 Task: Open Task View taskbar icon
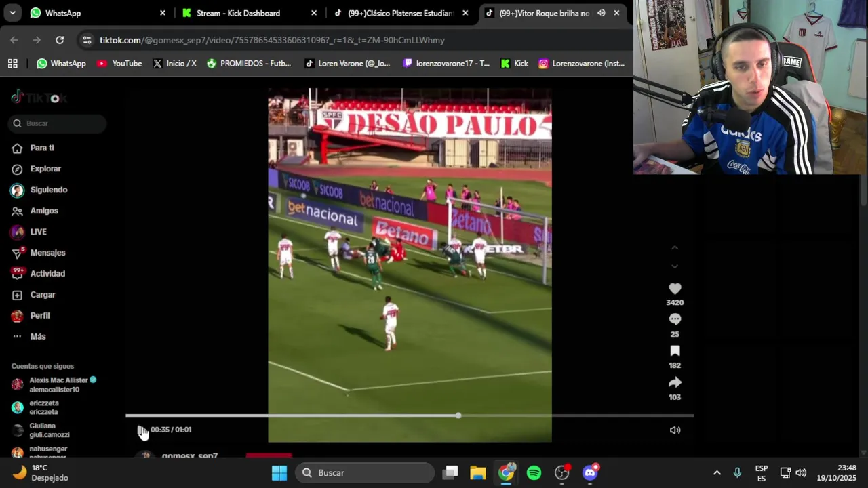[450, 472]
